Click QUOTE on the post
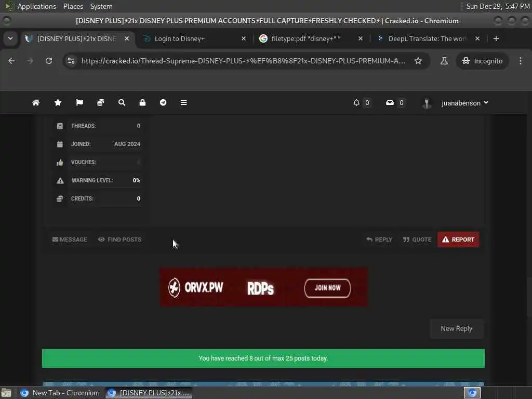532x399 pixels. click(417, 240)
